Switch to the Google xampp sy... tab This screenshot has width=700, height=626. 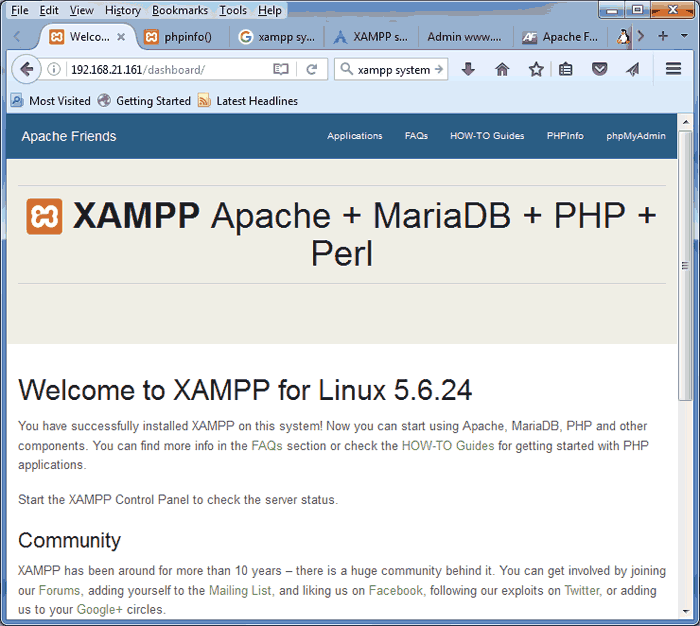pyautogui.click(x=277, y=37)
